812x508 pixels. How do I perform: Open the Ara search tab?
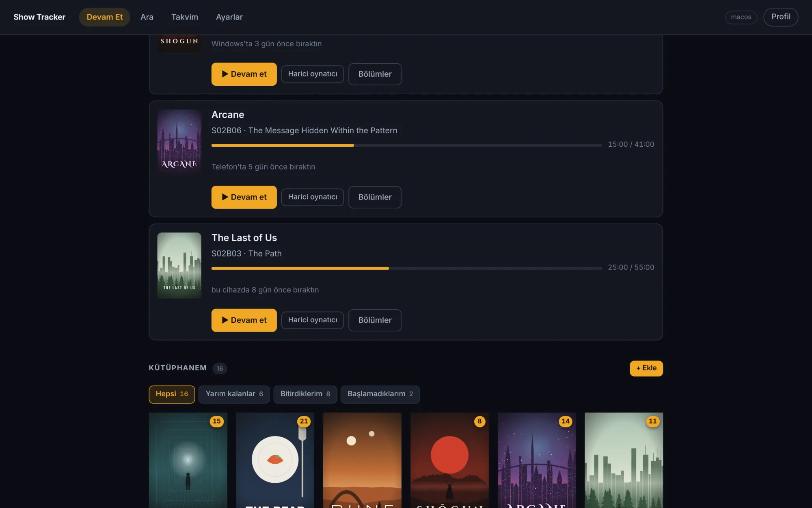click(x=147, y=17)
